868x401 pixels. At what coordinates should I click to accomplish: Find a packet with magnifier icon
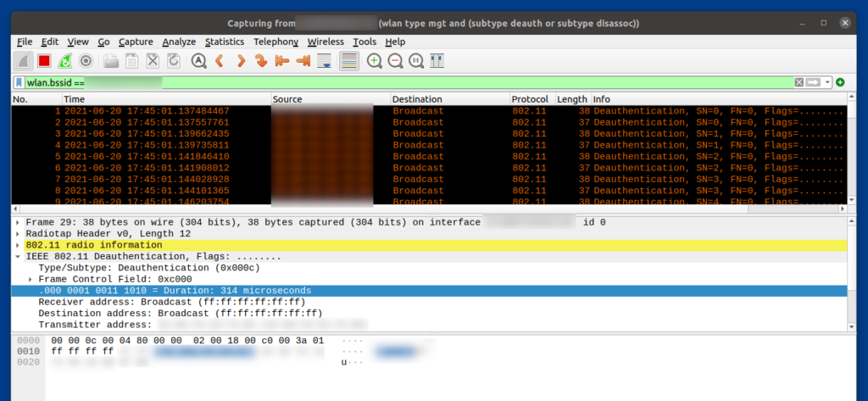(198, 61)
